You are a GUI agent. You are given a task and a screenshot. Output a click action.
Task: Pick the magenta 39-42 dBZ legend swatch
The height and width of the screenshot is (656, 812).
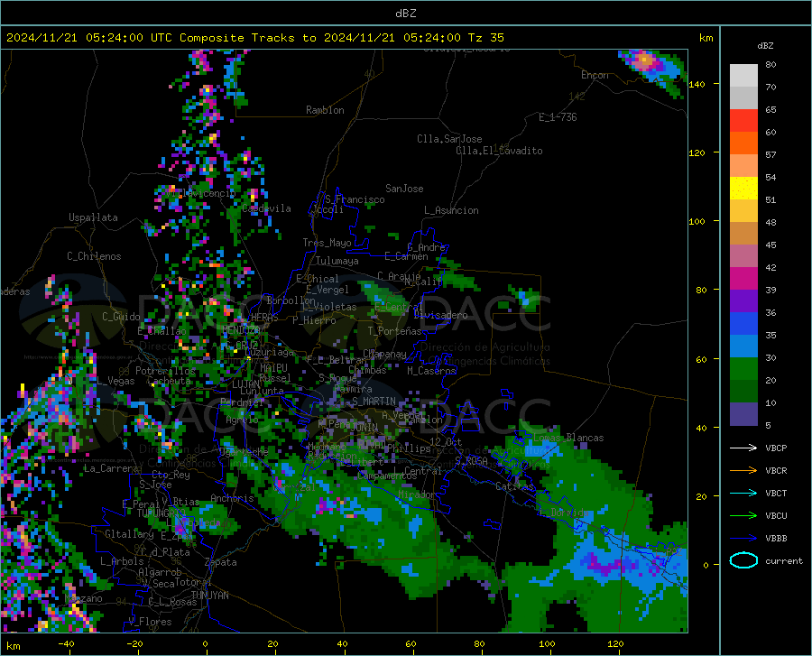pyautogui.click(x=743, y=279)
